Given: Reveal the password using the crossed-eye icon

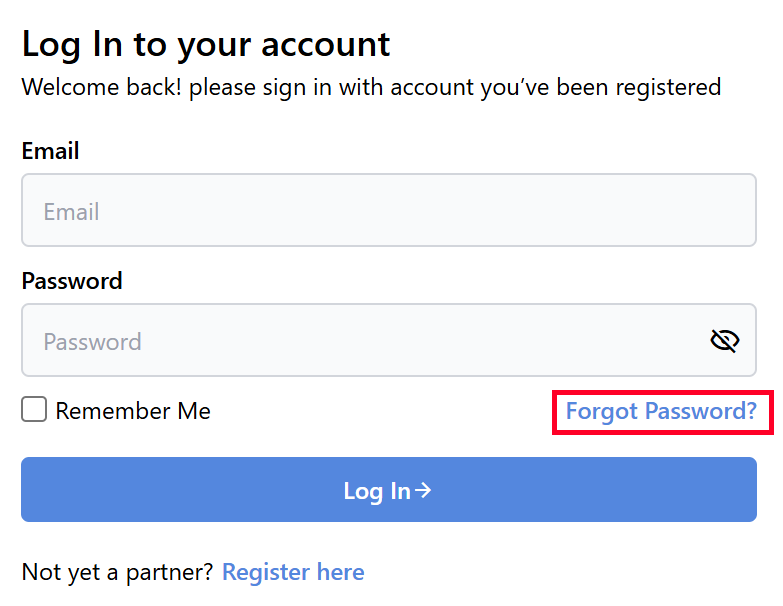Looking at the screenshot, I should [724, 341].
